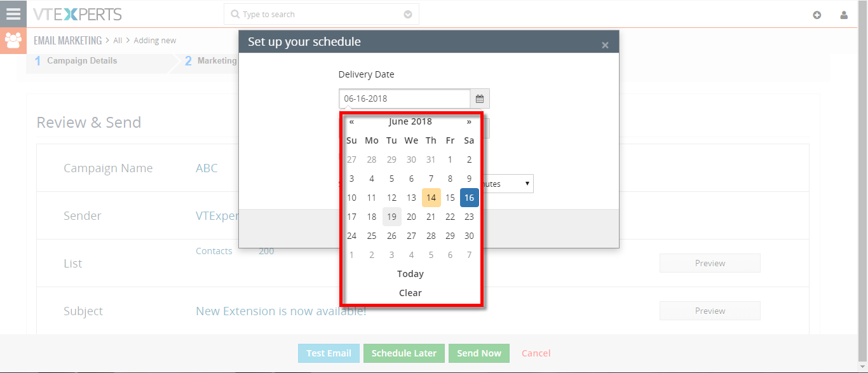Screen dimensions: 868x373
Task: Go to previous month in calendar
Action: click(x=351, y=121)
